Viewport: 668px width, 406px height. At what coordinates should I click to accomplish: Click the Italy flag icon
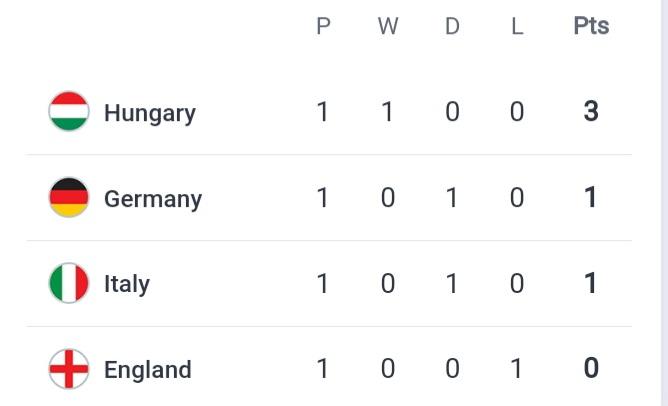coord(69,283)
